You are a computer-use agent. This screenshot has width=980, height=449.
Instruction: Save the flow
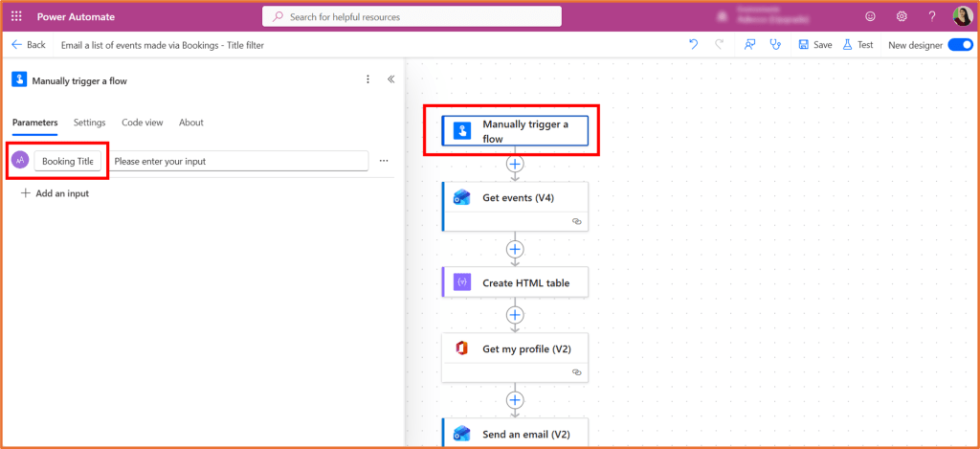(815, 45)
